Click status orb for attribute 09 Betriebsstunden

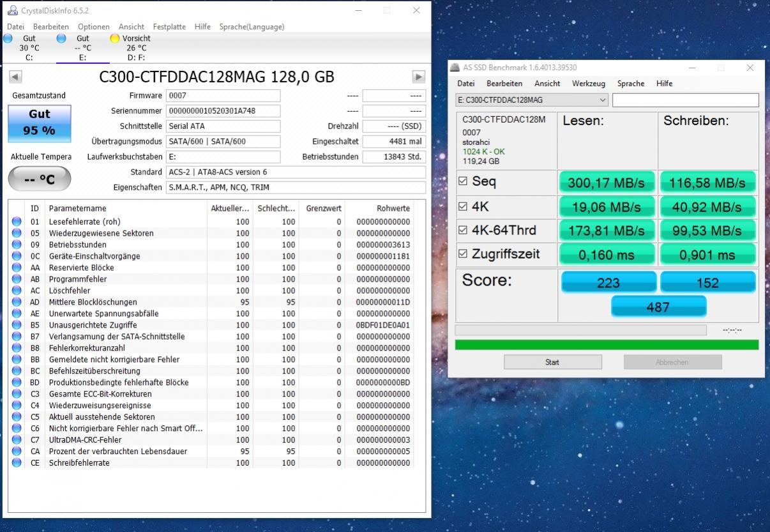pyautogui.click(x=17, y=245)
